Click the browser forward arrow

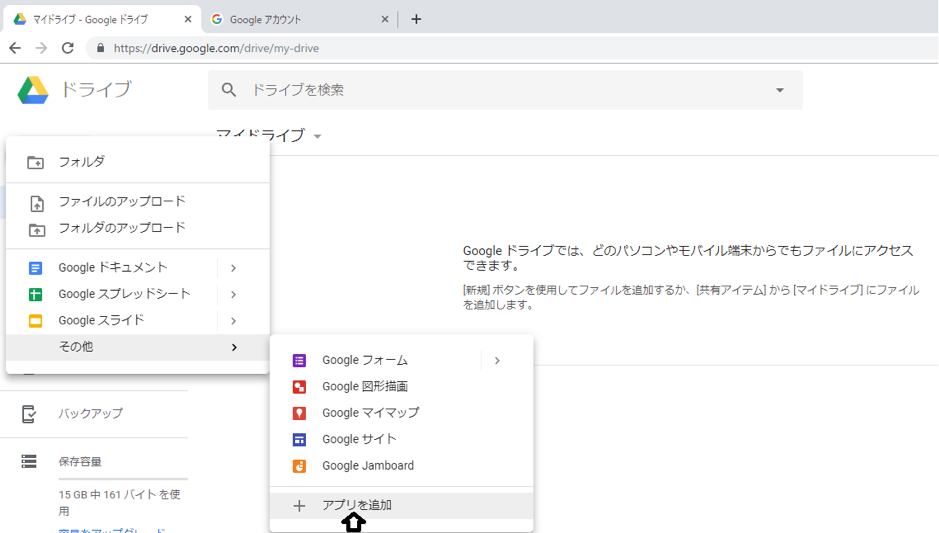point(41,48)
